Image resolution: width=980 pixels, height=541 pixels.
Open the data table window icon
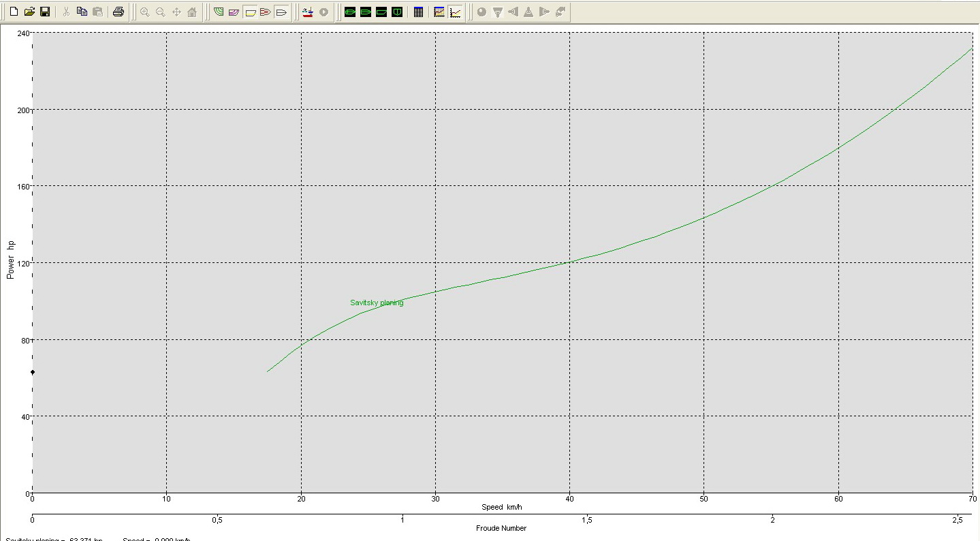coord(418,12)
